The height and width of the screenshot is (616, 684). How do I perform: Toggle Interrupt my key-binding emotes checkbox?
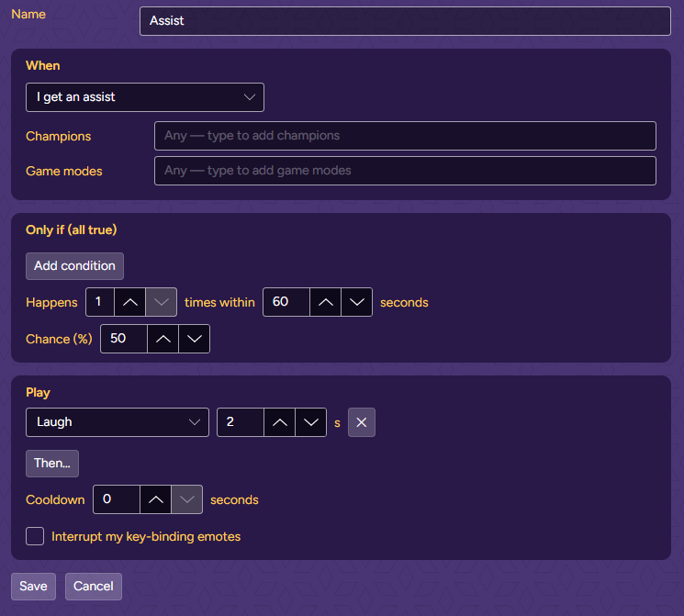[x=35, y=536]
